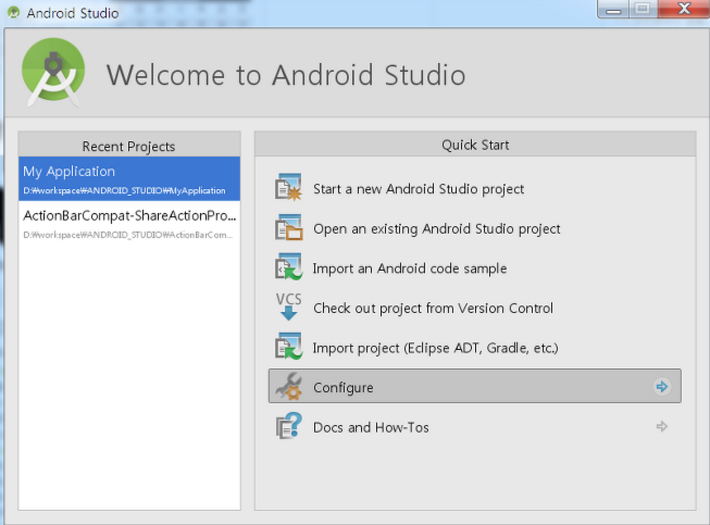Maximize the Android Studio window
Image resolution: width=710 pixels, height=525 pixels.
point(643,9)
